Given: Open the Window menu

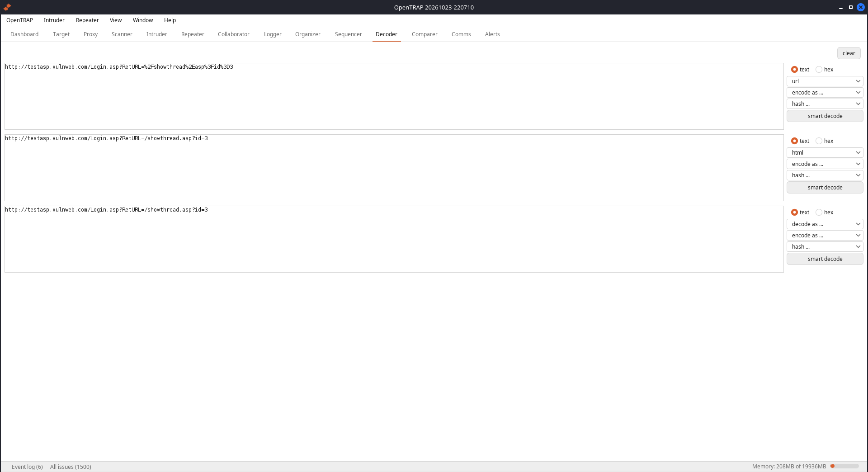Looking at the screenshot, I should 143,20.
